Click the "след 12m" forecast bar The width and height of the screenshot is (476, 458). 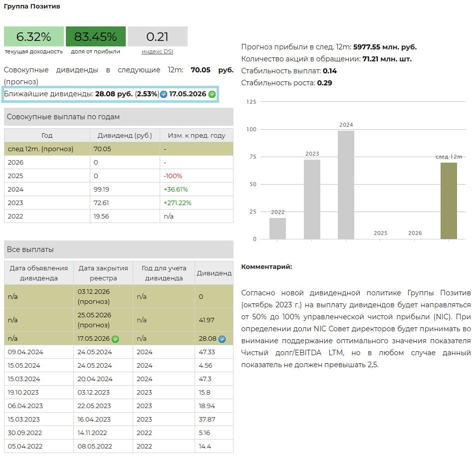pyautogui.click(x=449, y=201)
